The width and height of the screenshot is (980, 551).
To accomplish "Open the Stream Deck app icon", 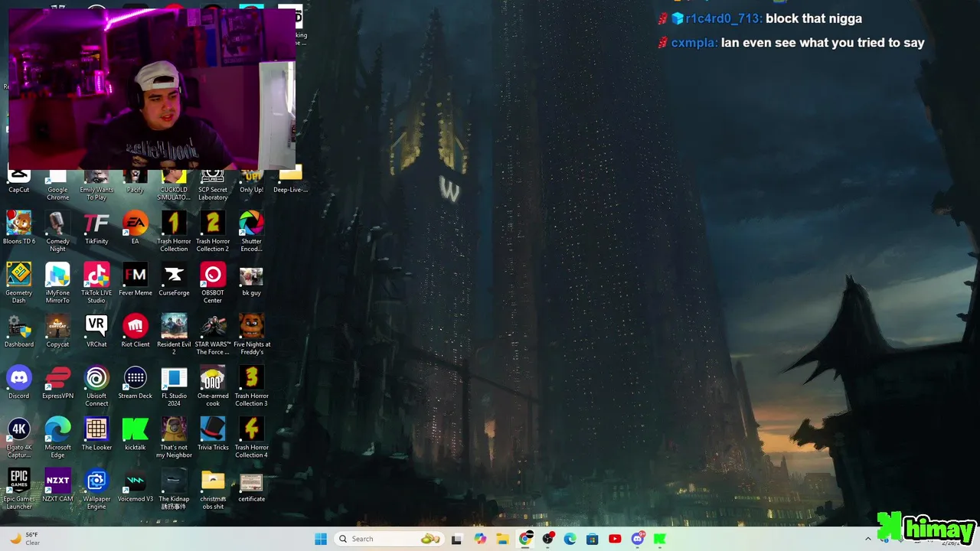I will [136, 382].
